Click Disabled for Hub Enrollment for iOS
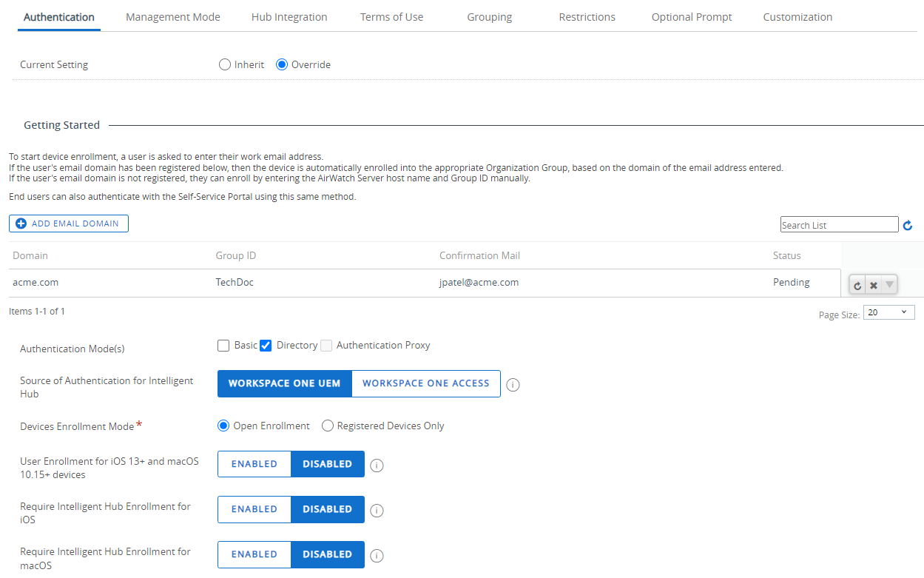Viewport: 924px width, 578px height. 328,509
